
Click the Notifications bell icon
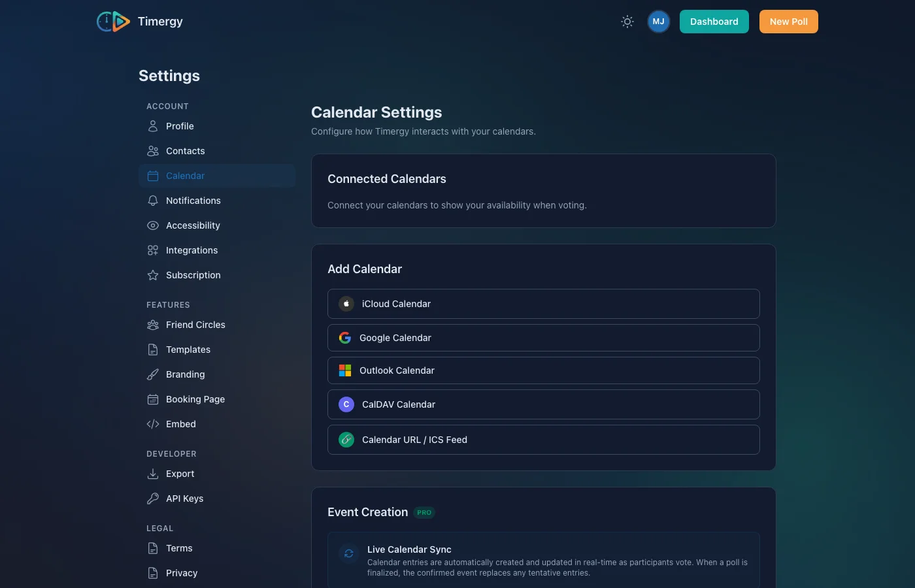point(153,201)
